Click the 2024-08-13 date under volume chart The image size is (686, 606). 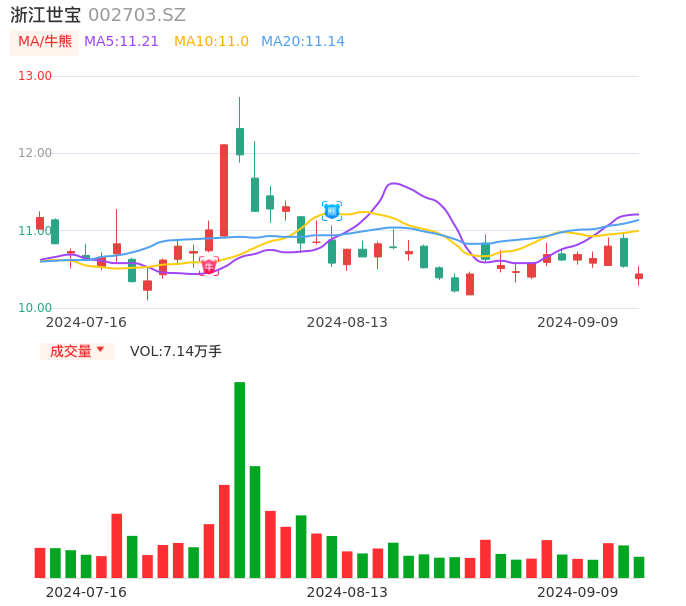click(x=347, y=592)
